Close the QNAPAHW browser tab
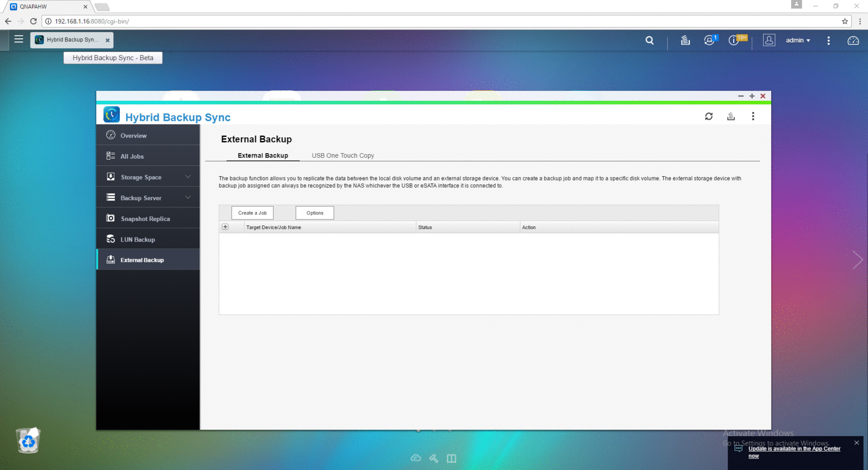The width and height of the screenshot is (868, 470). pos(85,7)
